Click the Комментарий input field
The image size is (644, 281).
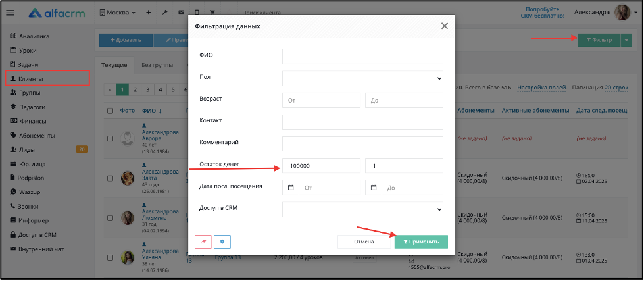coord(362,143)
